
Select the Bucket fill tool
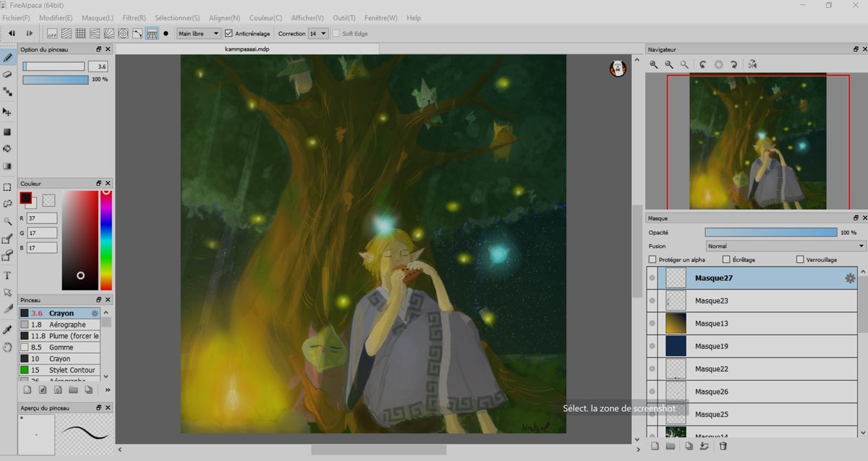pos(8,148)
